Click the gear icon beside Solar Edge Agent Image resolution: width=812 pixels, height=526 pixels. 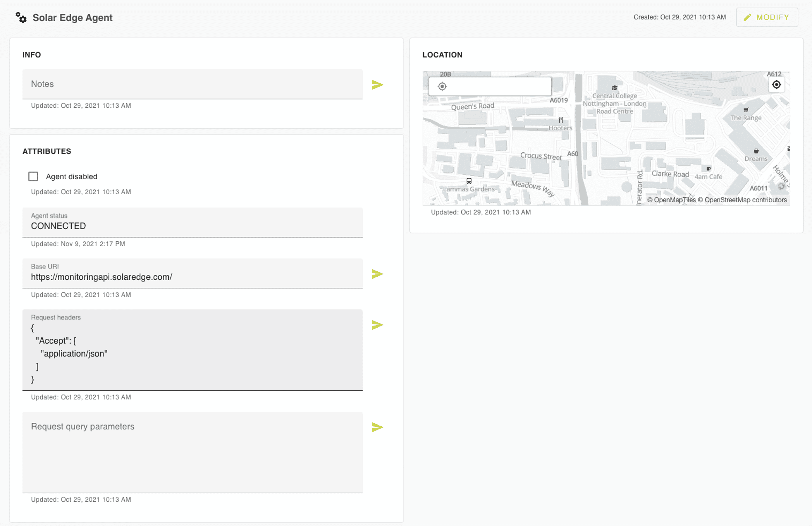coord(21,17)
